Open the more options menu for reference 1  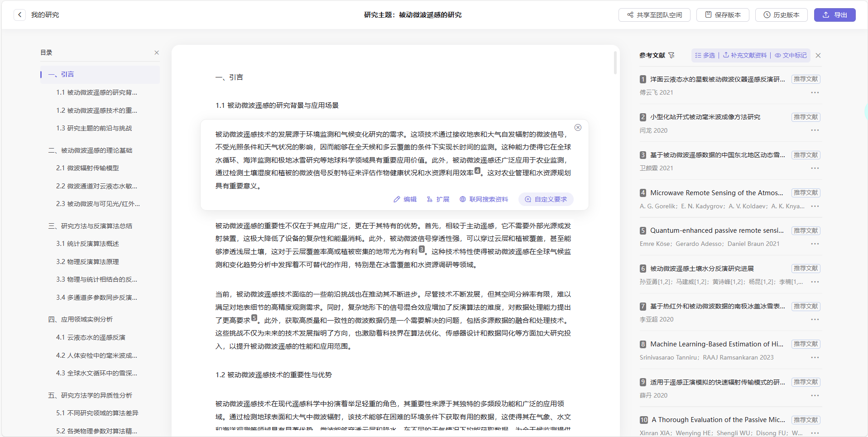tap(815, 92)
